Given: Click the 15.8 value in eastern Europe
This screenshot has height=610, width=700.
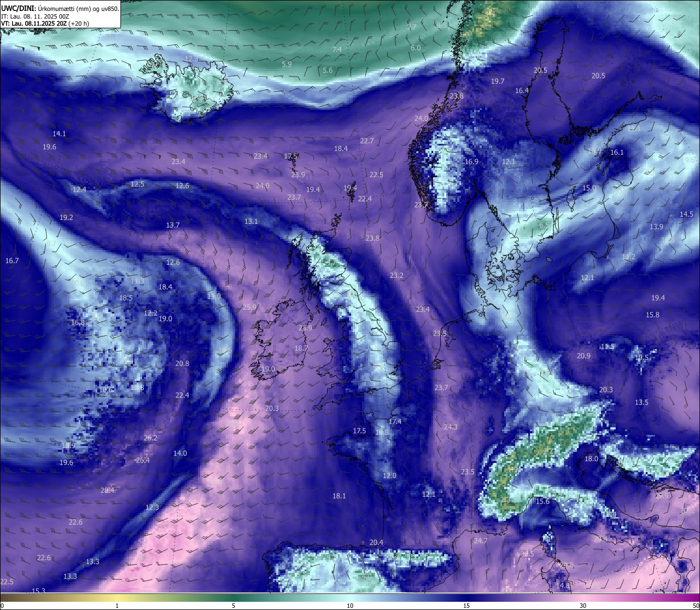Looking at the screenshot, I should [652, 315].
